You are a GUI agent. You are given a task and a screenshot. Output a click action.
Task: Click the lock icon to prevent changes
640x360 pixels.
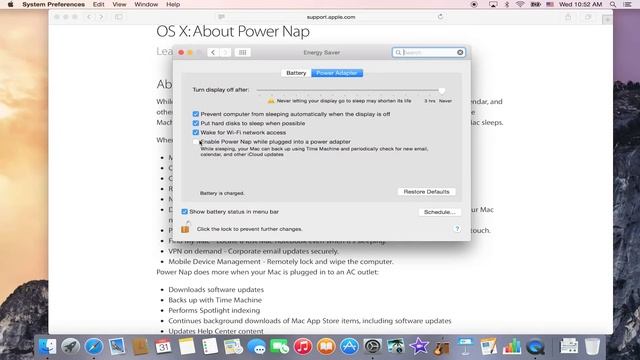(185, 227)
